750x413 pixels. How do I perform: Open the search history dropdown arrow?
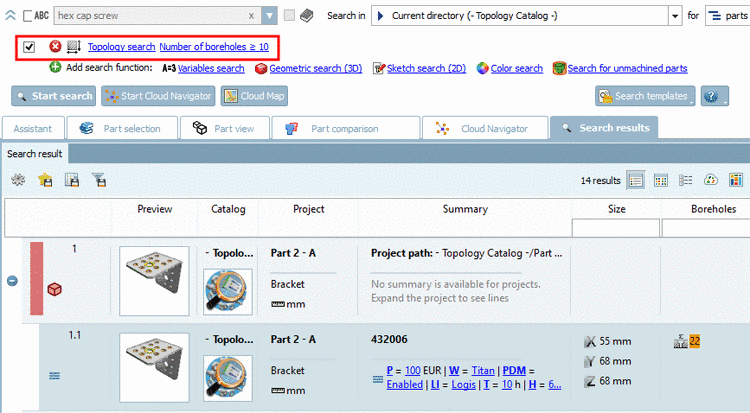click(269, 16)
